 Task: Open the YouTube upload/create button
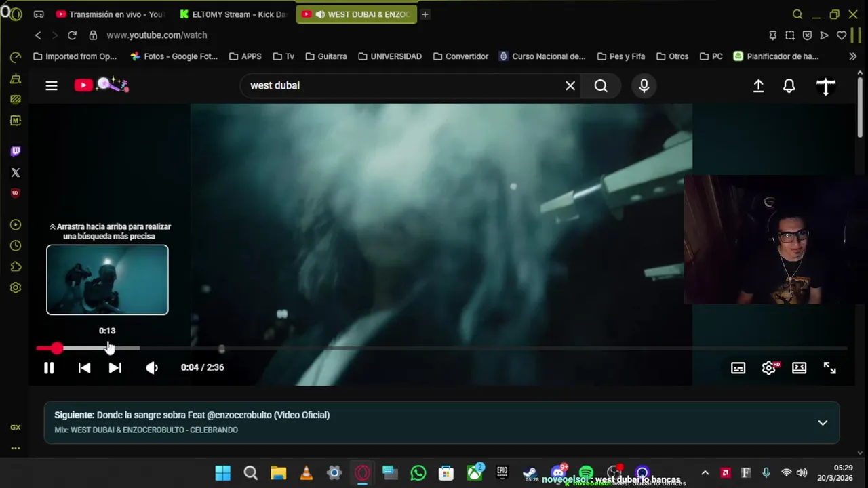click(x=758, y=86)
